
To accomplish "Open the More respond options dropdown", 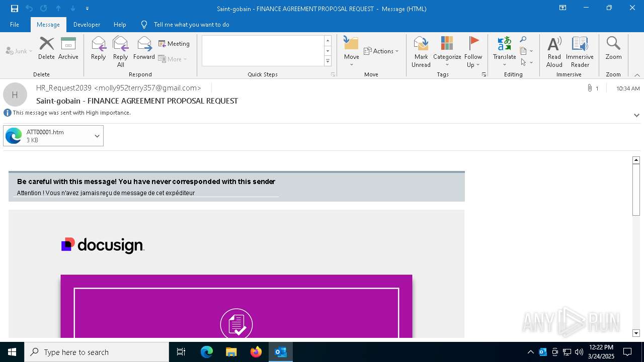I will [173, 59].
